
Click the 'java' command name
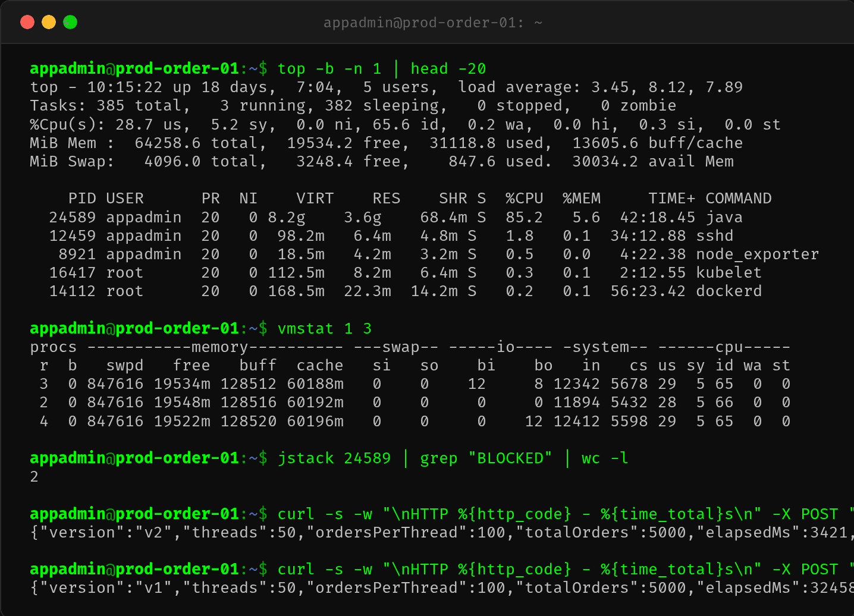724,218
